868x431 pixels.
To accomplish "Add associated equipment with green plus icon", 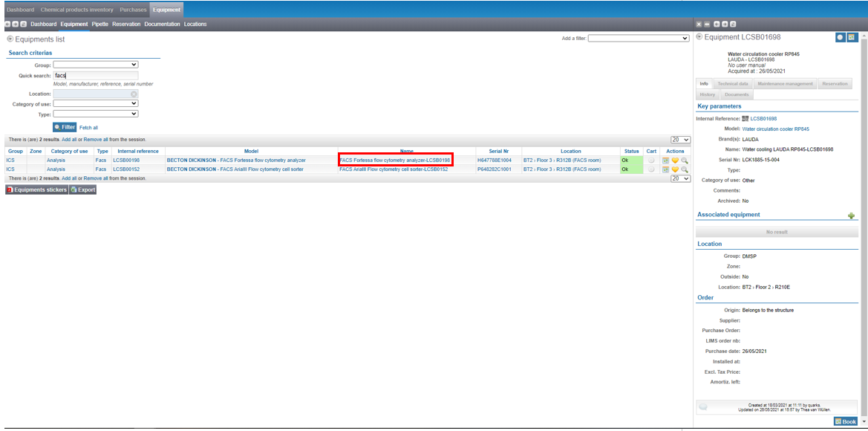I will point(851,215).
